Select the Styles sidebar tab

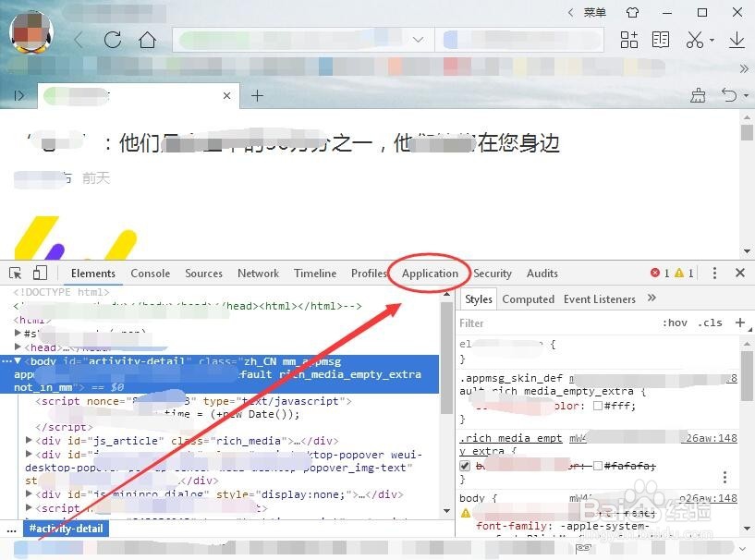479,299
